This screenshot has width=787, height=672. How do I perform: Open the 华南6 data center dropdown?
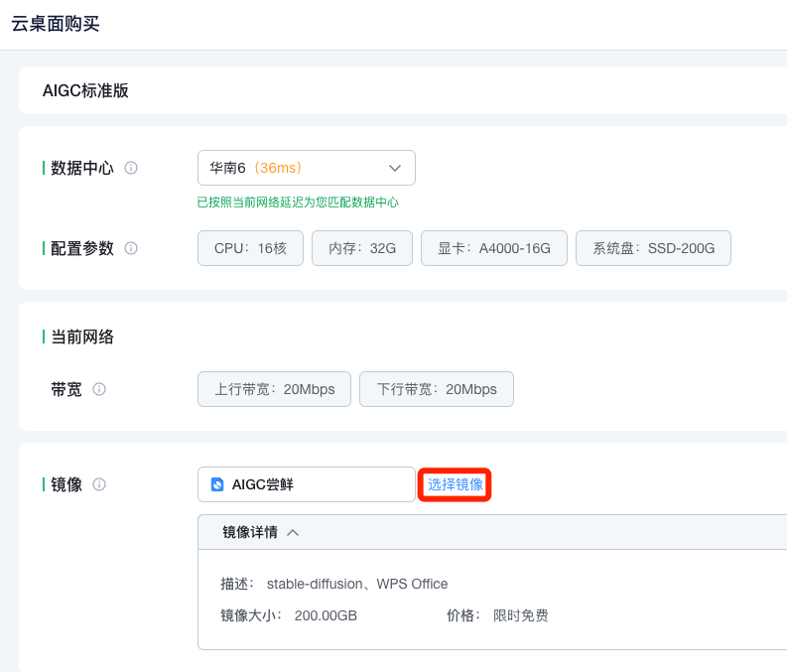[x=307, y=168]
